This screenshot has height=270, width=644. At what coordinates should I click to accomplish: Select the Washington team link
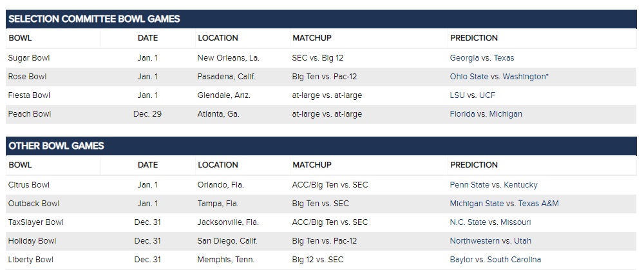click(524, 77)
